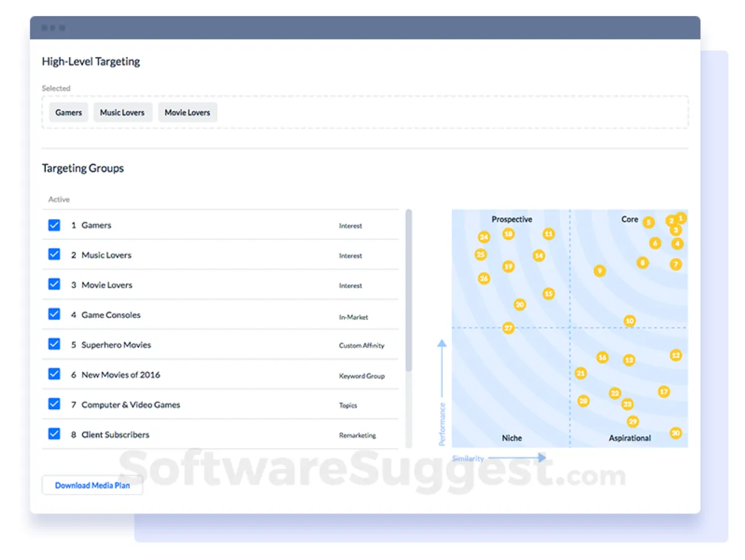Select bubble 24 in the Prospective quadrant

click(484, 237)
